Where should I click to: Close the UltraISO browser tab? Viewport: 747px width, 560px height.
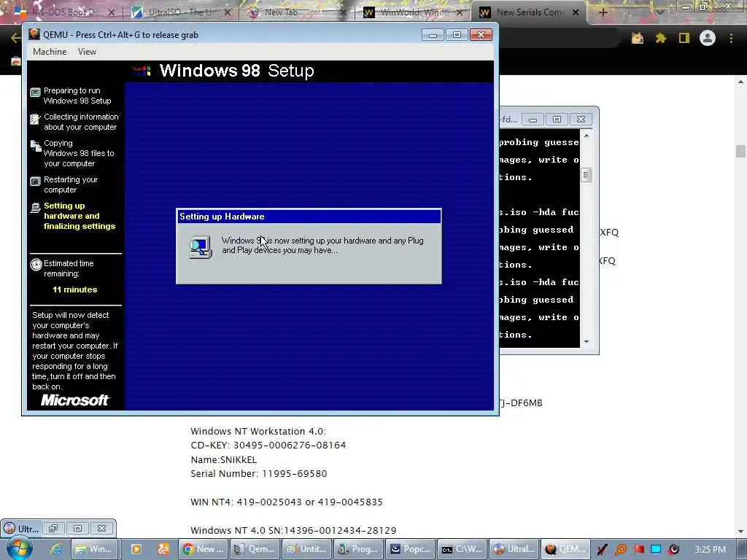(x=228, y=12)
